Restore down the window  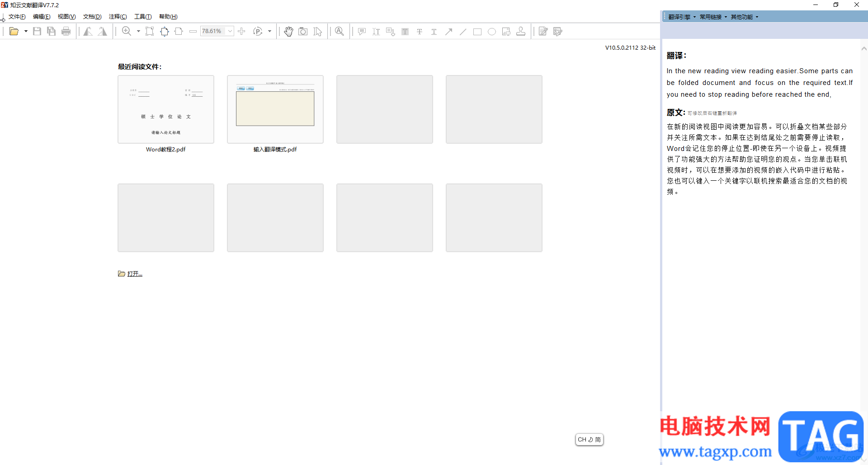pos(836,5)
